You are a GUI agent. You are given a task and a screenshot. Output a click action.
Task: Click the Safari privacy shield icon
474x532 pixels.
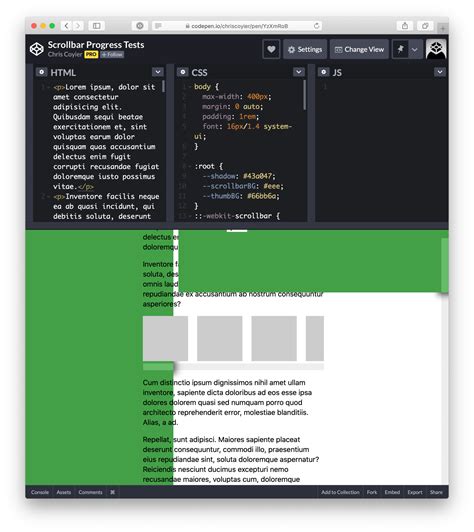[140, 26]
